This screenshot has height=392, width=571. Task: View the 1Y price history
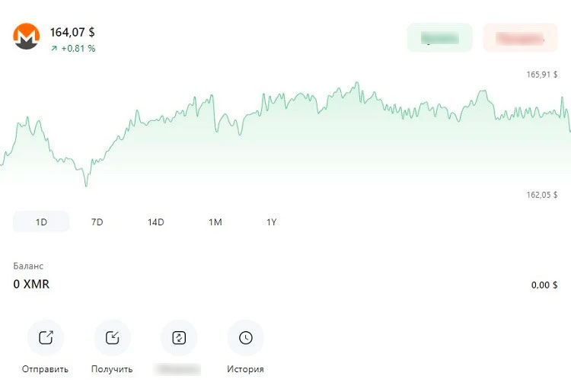click(271, 222)
